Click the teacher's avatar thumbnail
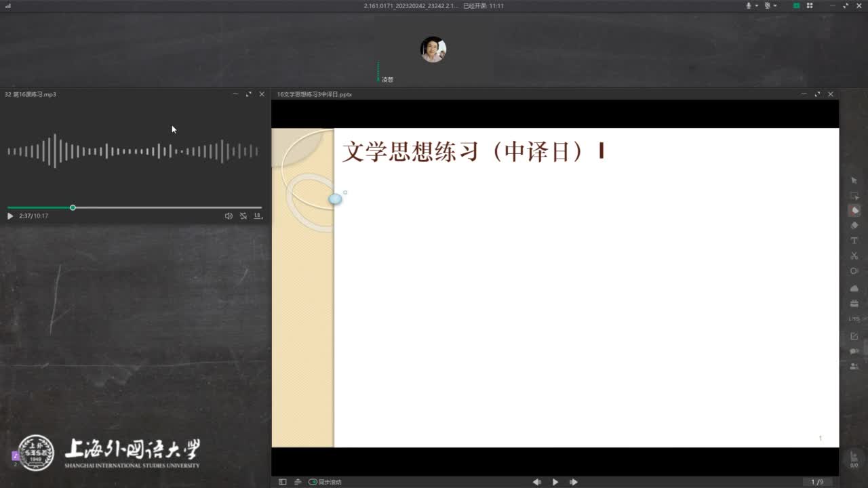868x488 pixels. point(433,49)
